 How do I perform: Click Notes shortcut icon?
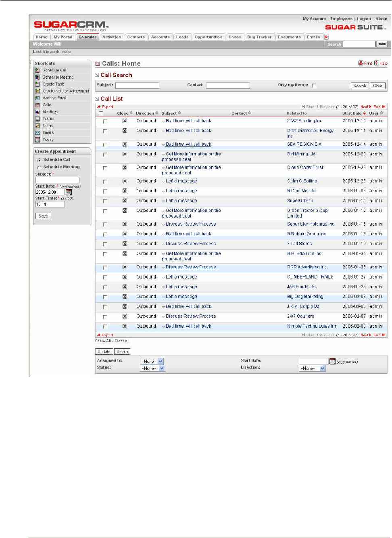point(38,126)
